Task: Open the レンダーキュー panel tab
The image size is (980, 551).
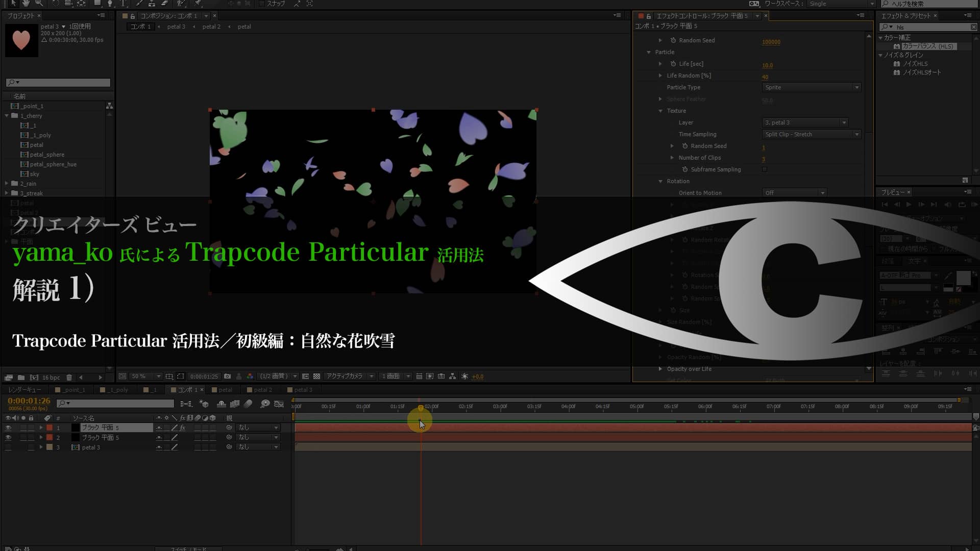Action: [24, 389]
